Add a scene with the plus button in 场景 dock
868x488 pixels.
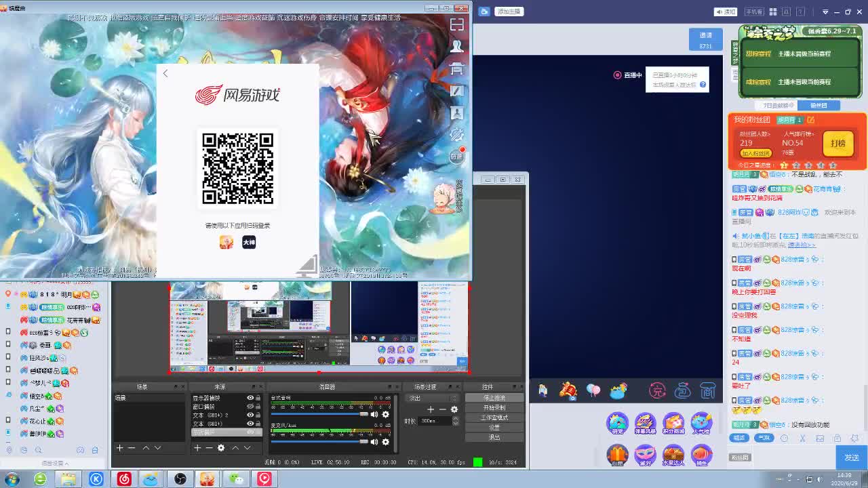coord(119,448)
